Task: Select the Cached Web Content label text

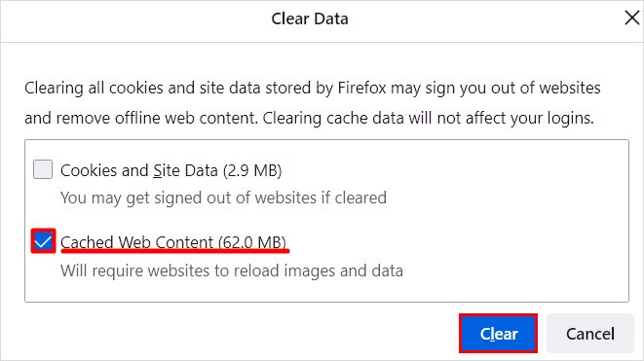Action: (137, 242)
